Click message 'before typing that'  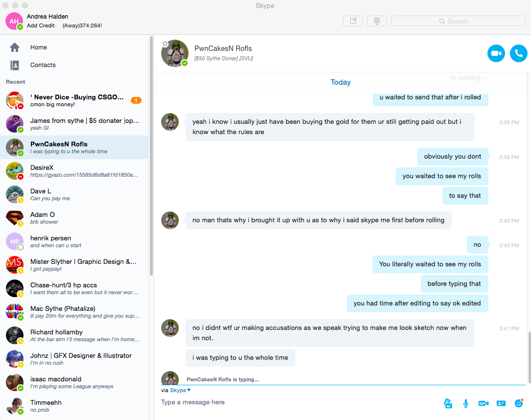(x=454, y=284)
